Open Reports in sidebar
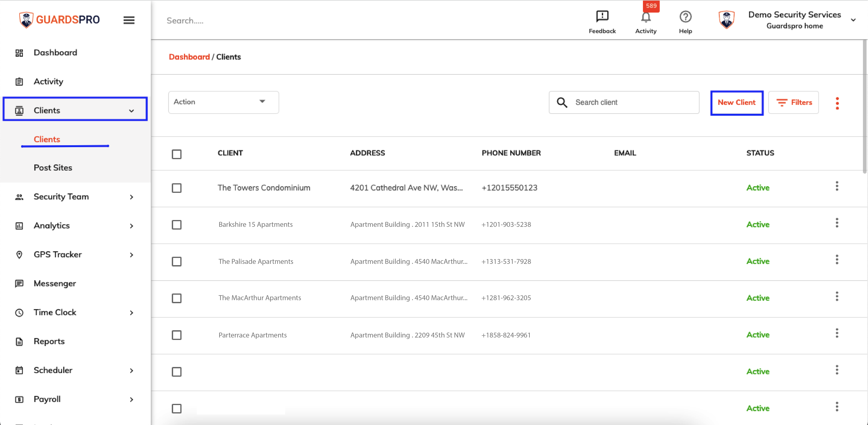The height and width of the screenshot is (425, 868). click(x=49, y=342)
